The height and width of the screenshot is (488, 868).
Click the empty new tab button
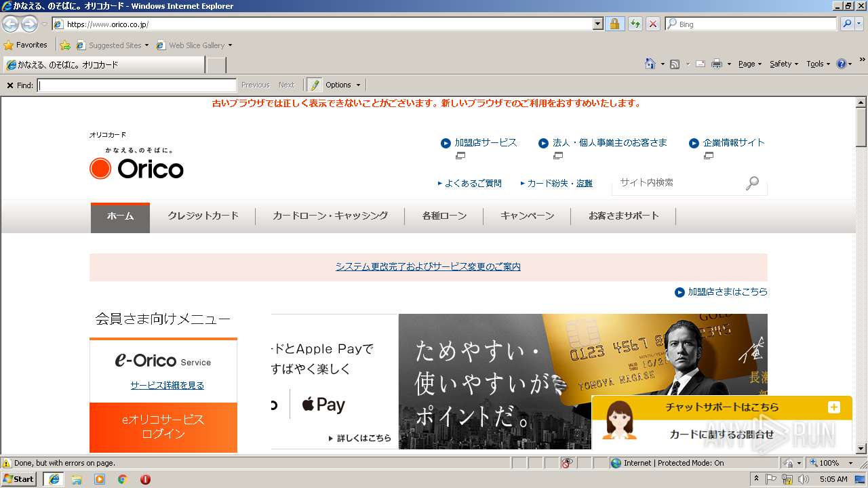216,65
